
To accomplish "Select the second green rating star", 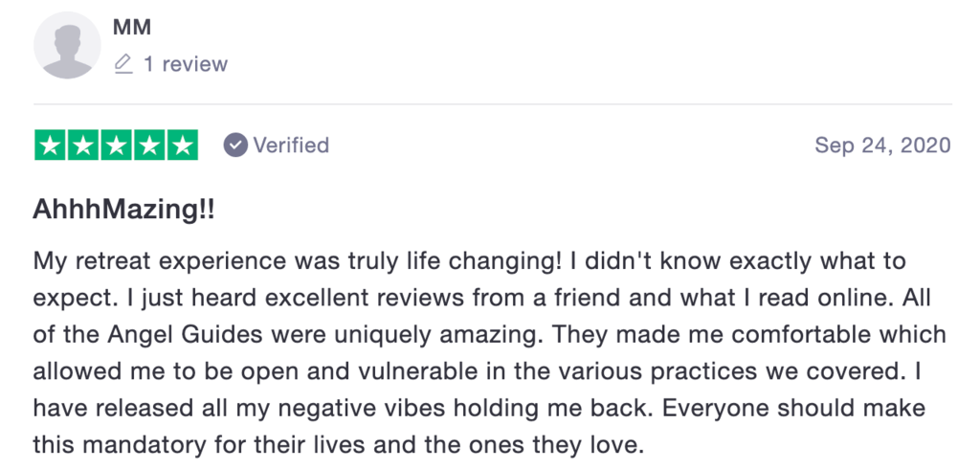I will (83, 145).
